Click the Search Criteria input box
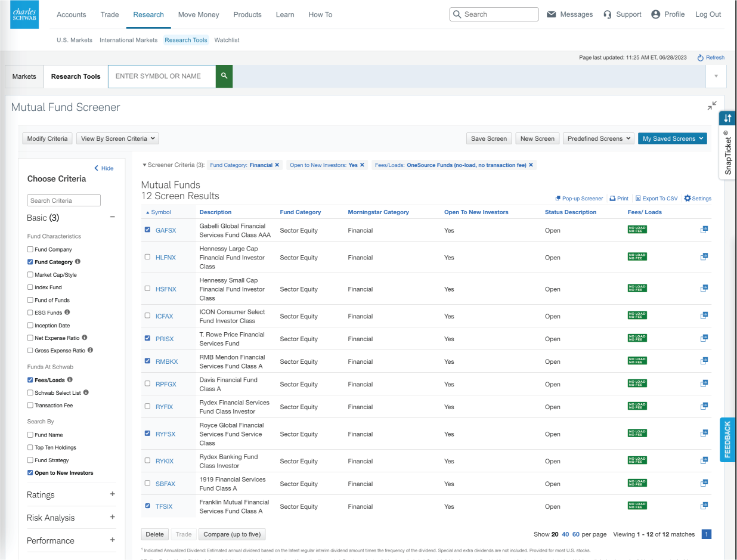This screenshot has width=737, height=560. [x=64, y=200]
